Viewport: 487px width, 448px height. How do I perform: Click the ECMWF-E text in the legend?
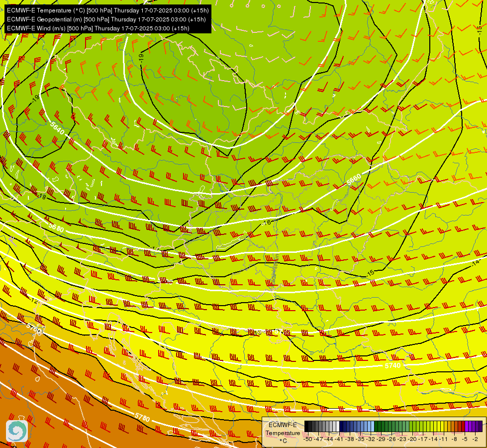point(283,425)
